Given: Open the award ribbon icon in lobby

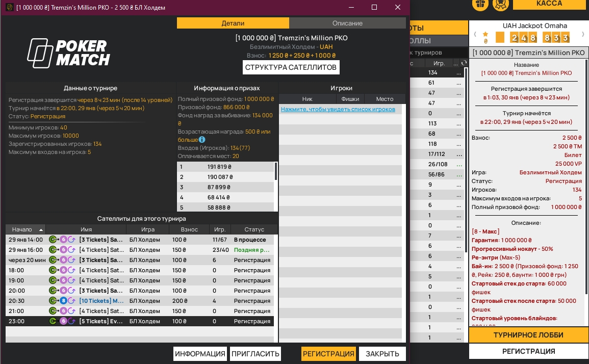Looking at the screenshot, I should (500, 4).
